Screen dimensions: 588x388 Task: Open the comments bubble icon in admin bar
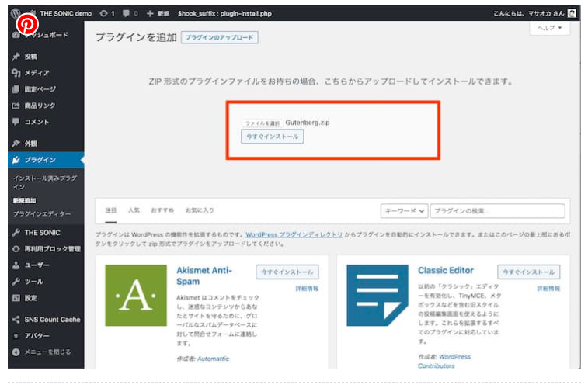pyautogui.click(x=126, y=13)
